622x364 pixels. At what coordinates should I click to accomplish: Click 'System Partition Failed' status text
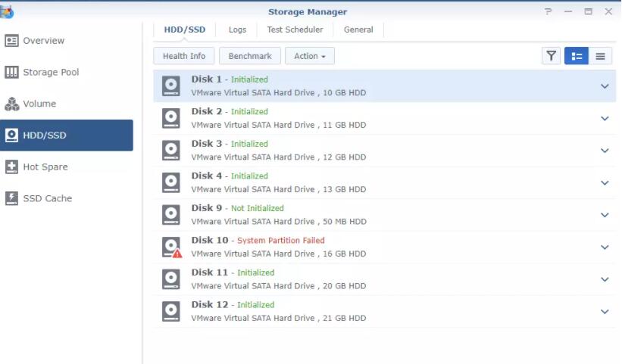tap(281, 241)
